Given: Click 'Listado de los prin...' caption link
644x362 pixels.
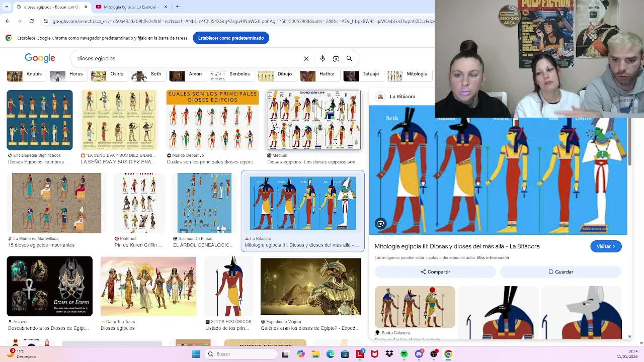Looking at the screenshot, I should pos(227,328).
